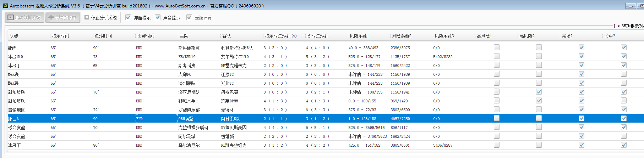Minimize the Autobetsoft window
This screenshot has height=158, width=644.
coord(631,6)
